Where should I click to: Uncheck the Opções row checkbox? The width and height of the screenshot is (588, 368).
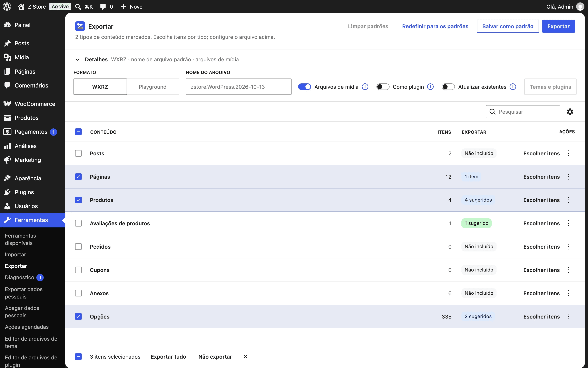click(78, 316)
